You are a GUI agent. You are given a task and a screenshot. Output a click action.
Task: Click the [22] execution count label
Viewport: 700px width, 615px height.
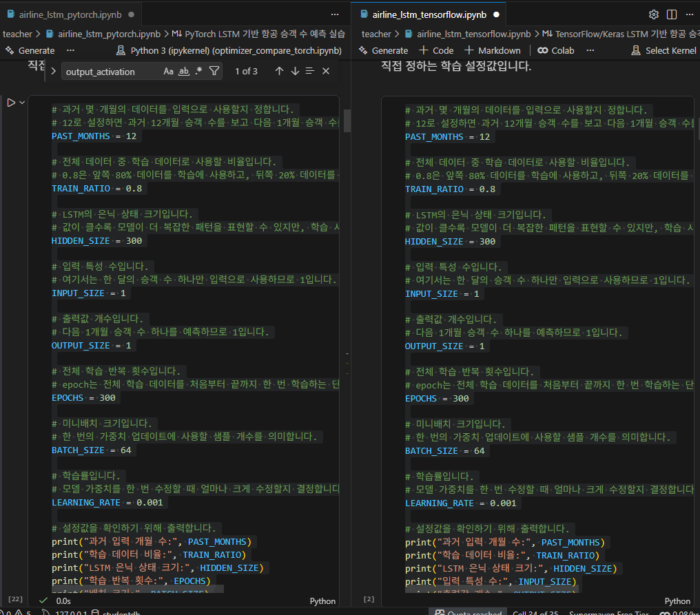[x=16, y=599]
